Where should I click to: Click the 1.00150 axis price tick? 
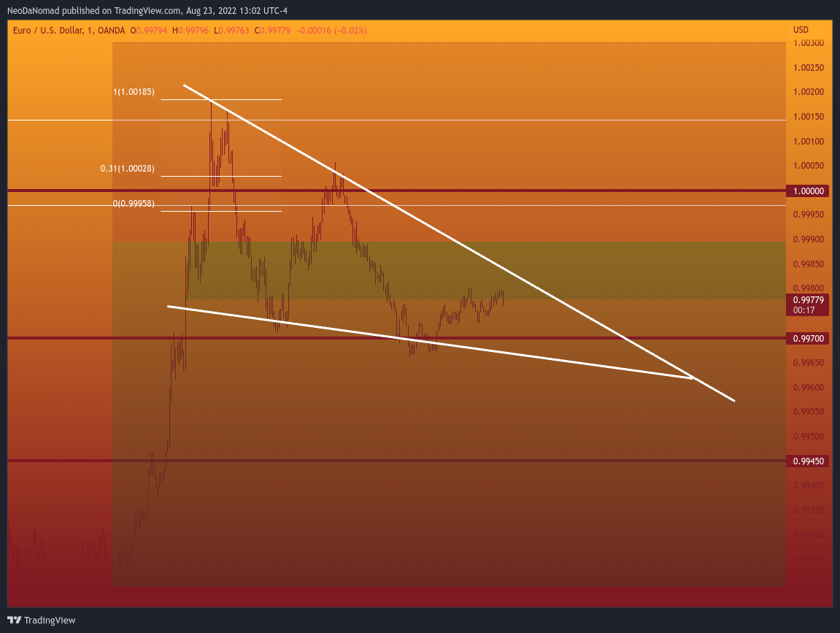809,116
